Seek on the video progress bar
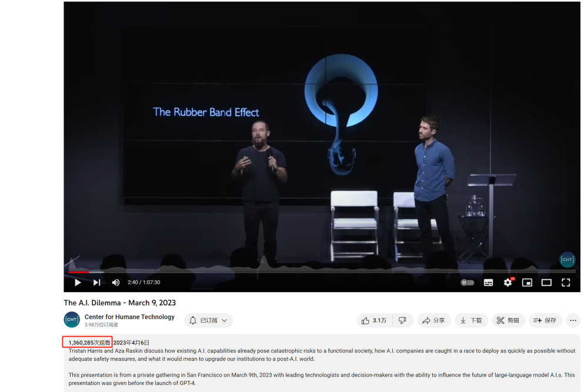588x392 pixels. tap(322, 272)
